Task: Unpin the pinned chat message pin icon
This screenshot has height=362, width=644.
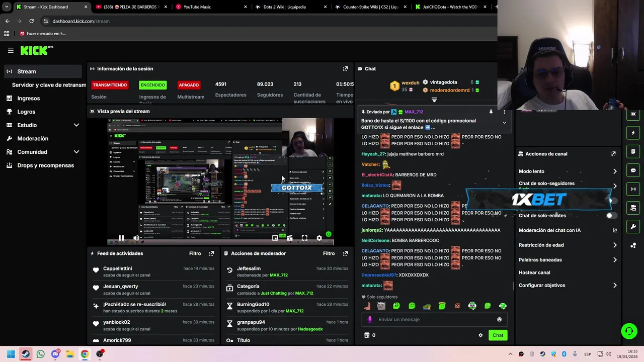Action: click(491, 112)
